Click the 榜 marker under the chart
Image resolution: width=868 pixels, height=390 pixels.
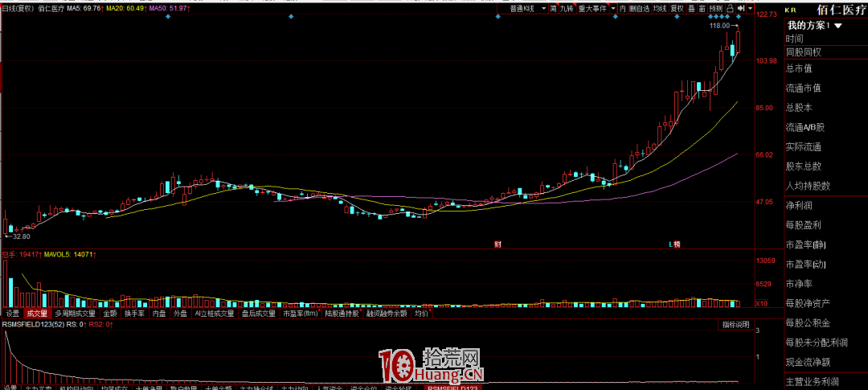(x=677, y=244)
